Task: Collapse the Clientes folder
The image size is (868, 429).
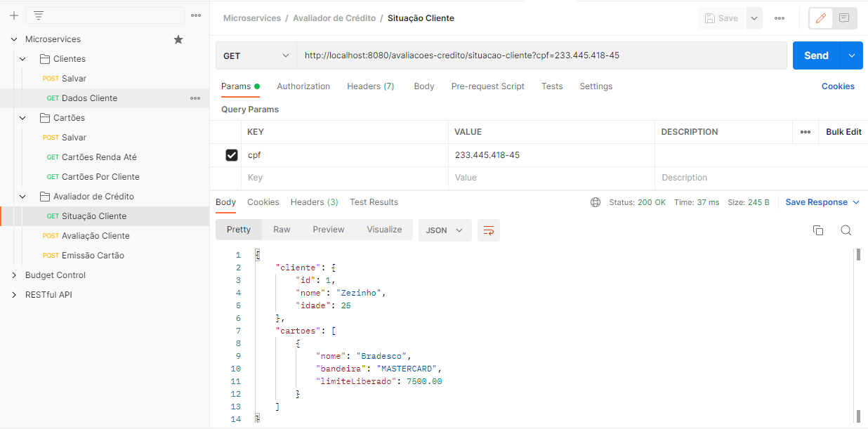Action: (x=22, y=58)
